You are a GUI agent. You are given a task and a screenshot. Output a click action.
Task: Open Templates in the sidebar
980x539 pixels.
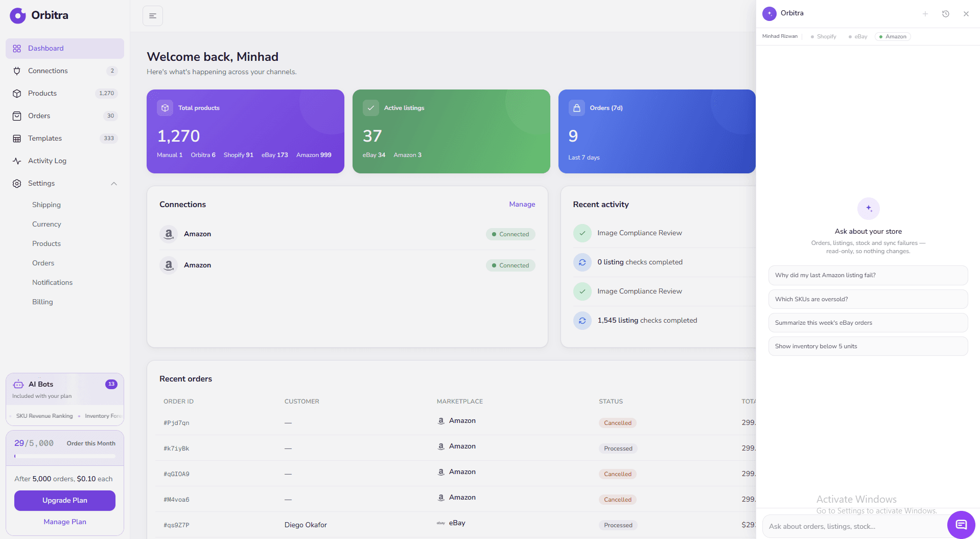pyautogui.click(x=65, y=138)
